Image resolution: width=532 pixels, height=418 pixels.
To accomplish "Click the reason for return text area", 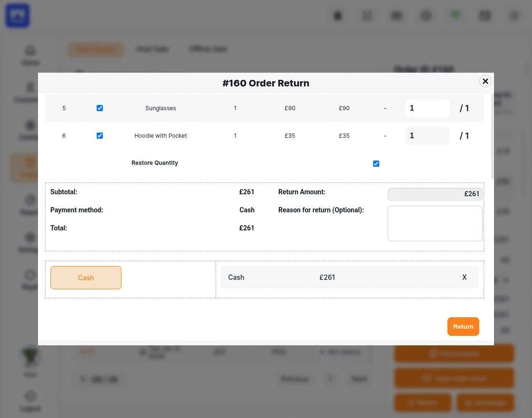I will pyautogui.click(x=435, y=223).
